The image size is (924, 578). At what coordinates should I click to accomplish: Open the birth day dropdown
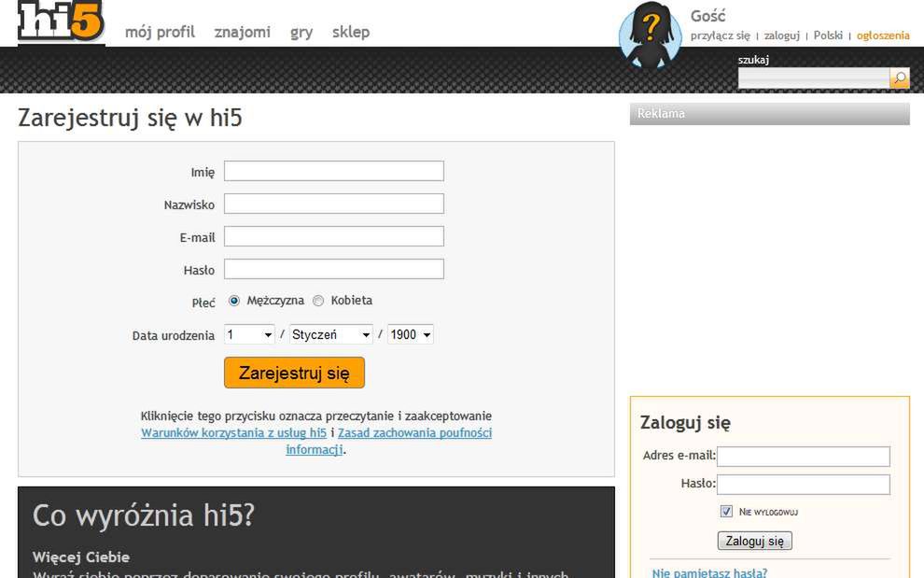coord(249,334)
